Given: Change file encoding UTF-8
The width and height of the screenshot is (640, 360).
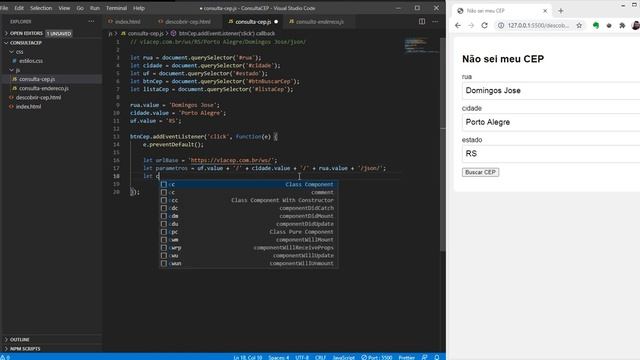Looking at the screenshot, I should tap(302, 357).
